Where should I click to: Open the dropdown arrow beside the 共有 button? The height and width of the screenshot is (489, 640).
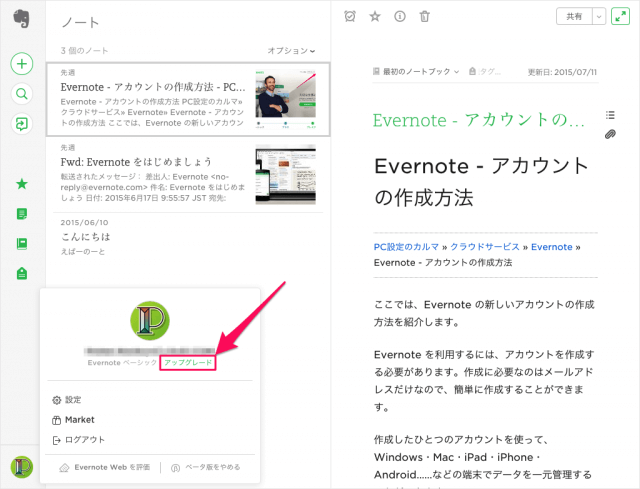[599, 16]
